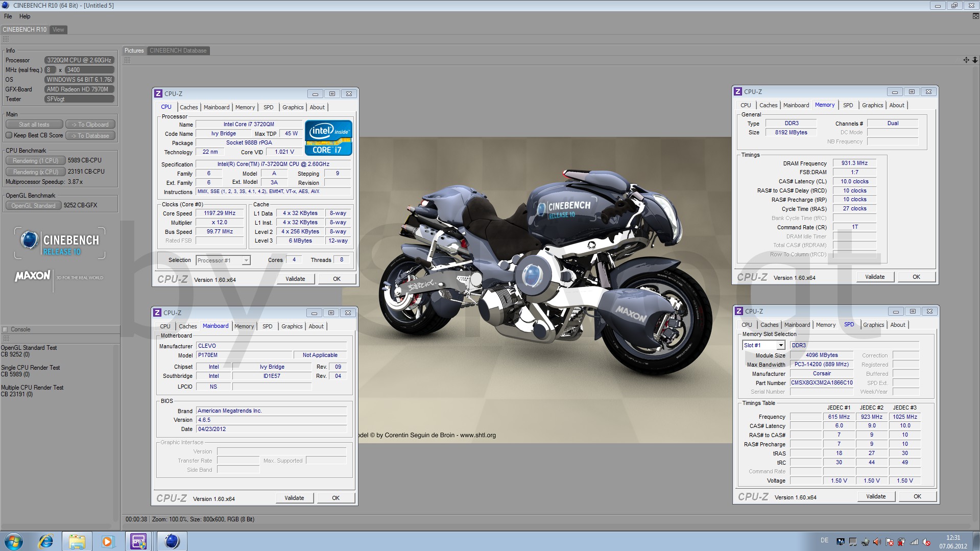The width and height of the screenshot is (980, 551).
Task: Click the gray display tray icon
Action: 852,542
